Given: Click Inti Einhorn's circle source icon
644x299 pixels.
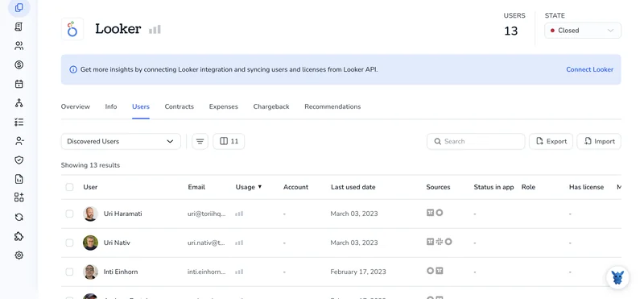Looking at the screenshot, I should click(x=430, y=271).
